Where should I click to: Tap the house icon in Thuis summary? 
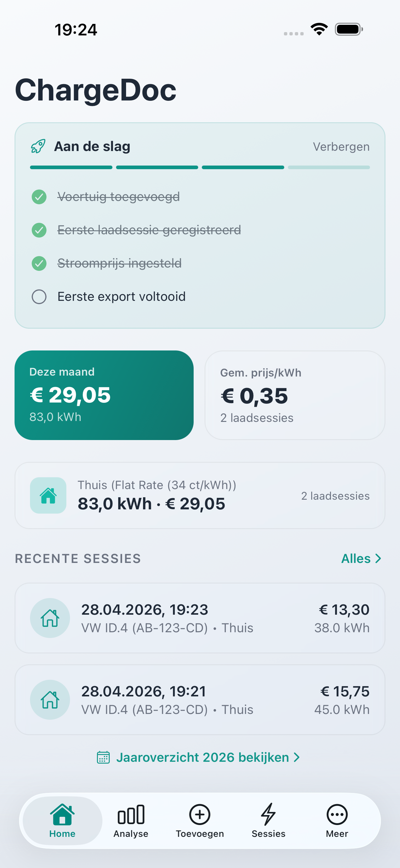48,495
